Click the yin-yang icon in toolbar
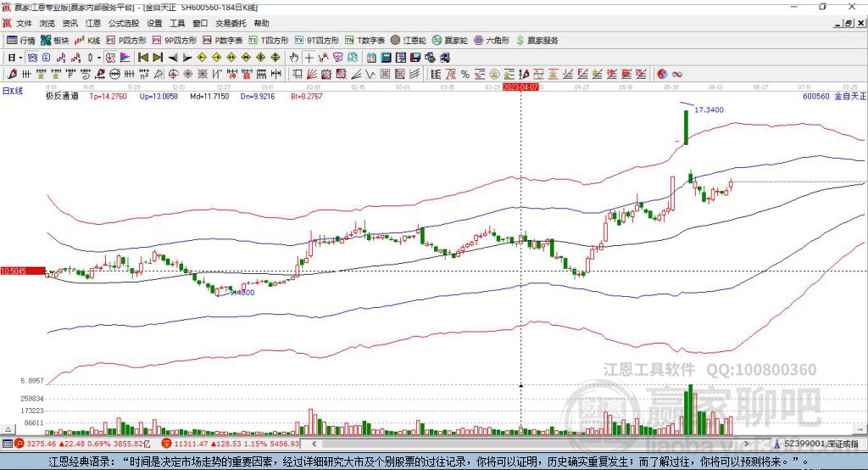 (x=662, y=74)
